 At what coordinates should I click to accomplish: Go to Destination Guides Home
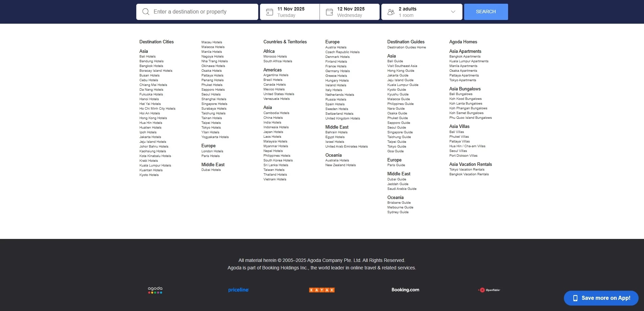[406, 47]
